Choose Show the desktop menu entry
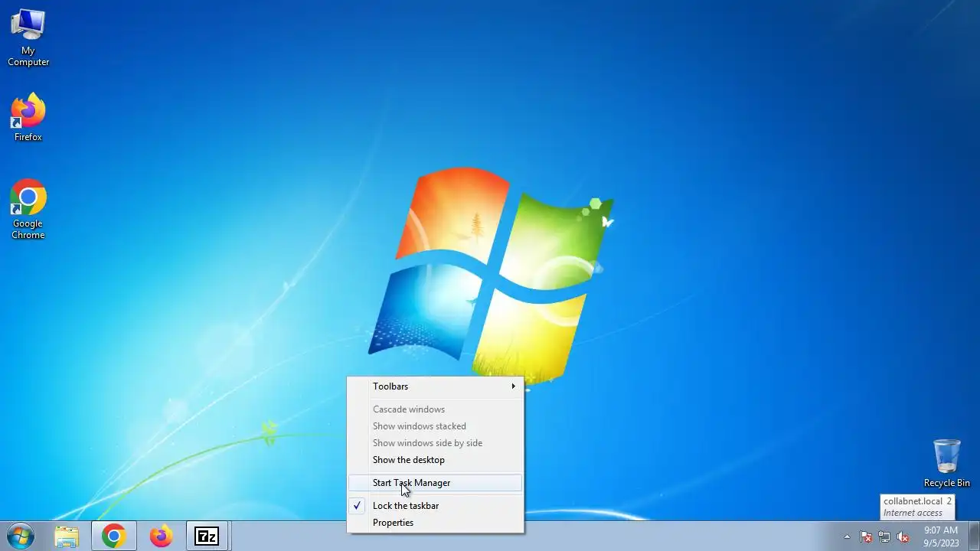Viewport: 980px width, 551px height. coord(436,460)
